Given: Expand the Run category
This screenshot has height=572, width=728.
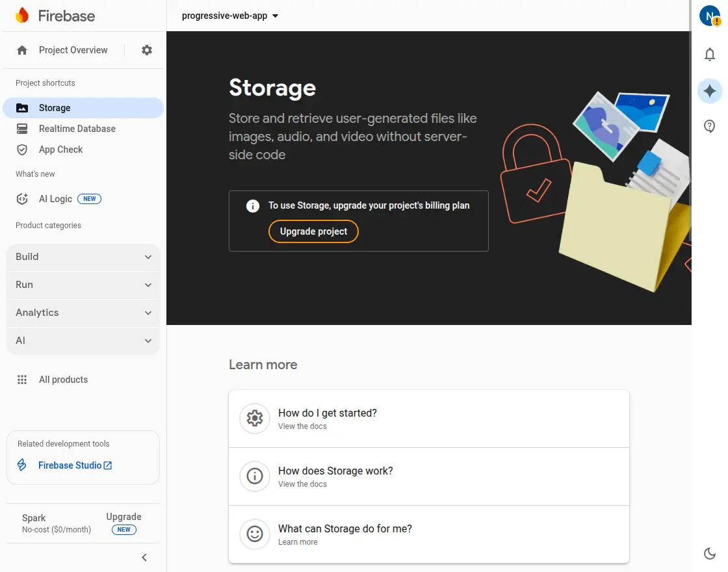Looking at the screenshot, I should click(x=83, y=285).
